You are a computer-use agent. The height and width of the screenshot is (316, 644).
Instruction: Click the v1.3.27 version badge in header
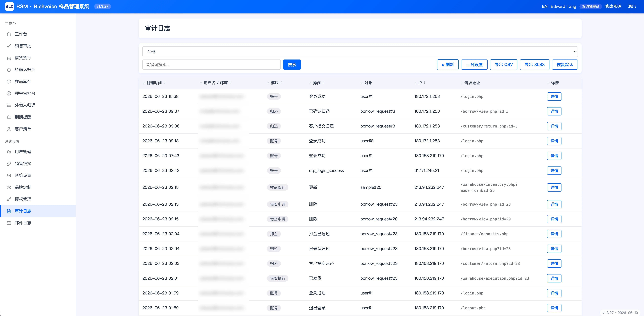tap(103, 6)
